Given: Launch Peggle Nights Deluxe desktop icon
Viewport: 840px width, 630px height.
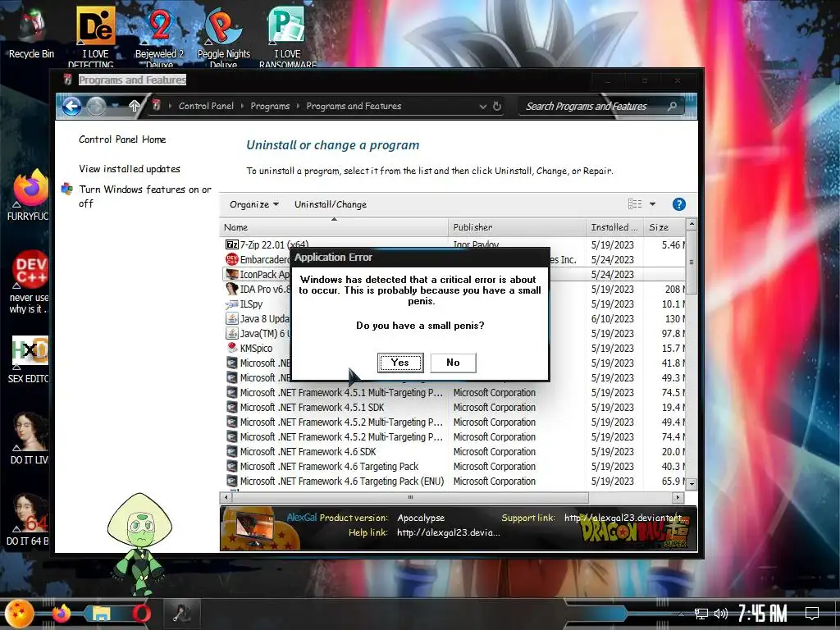Looking at the screenshot, I should click(223, 36).
